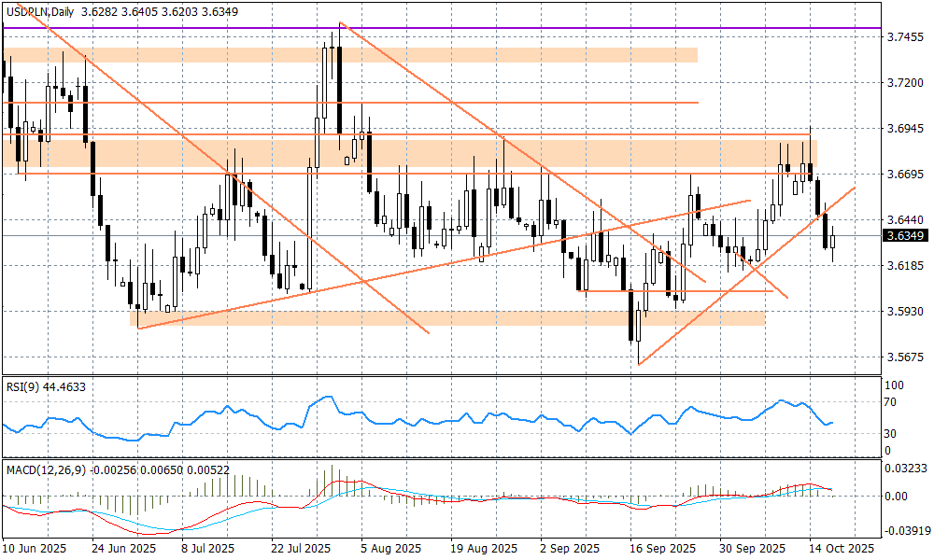The width and height of the screenshot is (934, 560).
Task: Click the 3.5675 price axis label
Action: (904, 357)
